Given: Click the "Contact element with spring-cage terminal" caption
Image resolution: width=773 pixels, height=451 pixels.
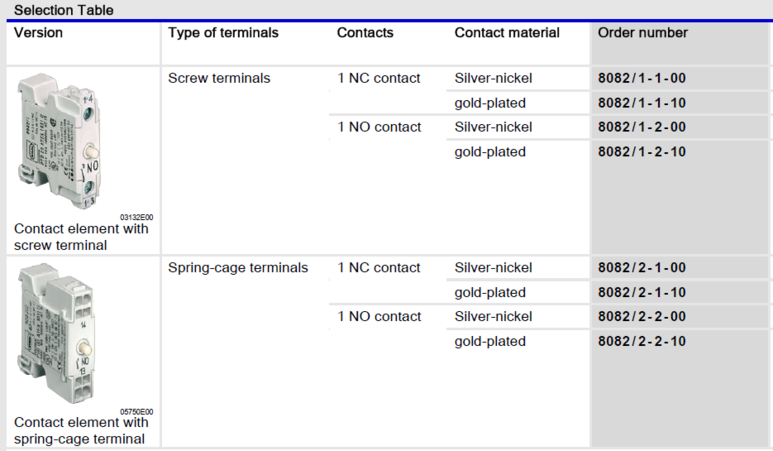Looking at the screenshot, I should point(81,430).
